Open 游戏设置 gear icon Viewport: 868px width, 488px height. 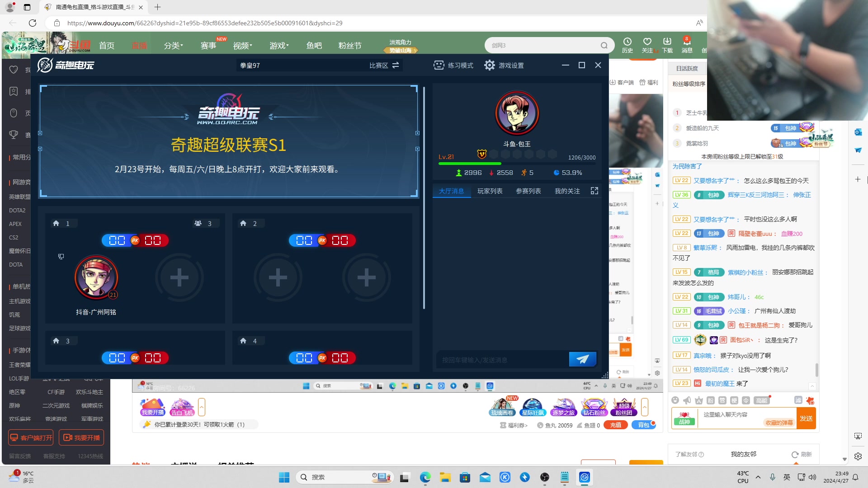489,65
